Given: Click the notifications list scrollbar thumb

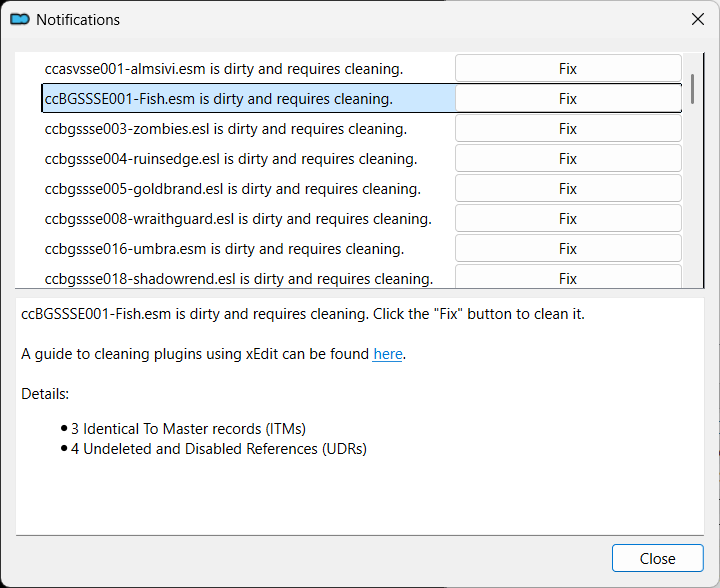Looking at the screenshot, I should click(x=692, y=89).
